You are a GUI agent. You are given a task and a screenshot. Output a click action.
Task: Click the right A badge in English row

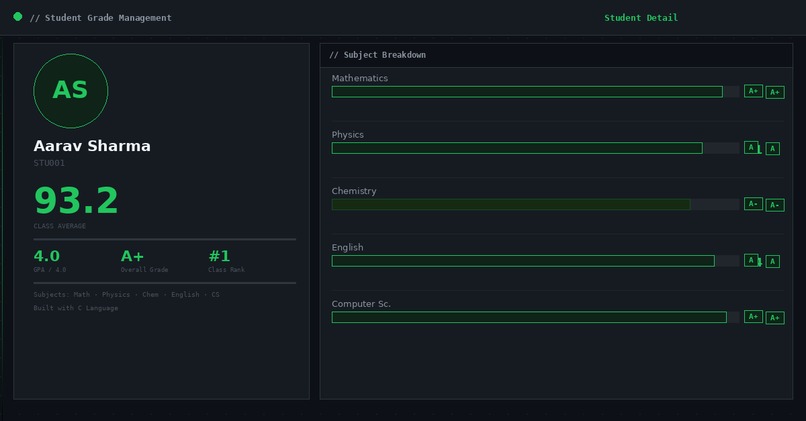click(x=773, y=262)
